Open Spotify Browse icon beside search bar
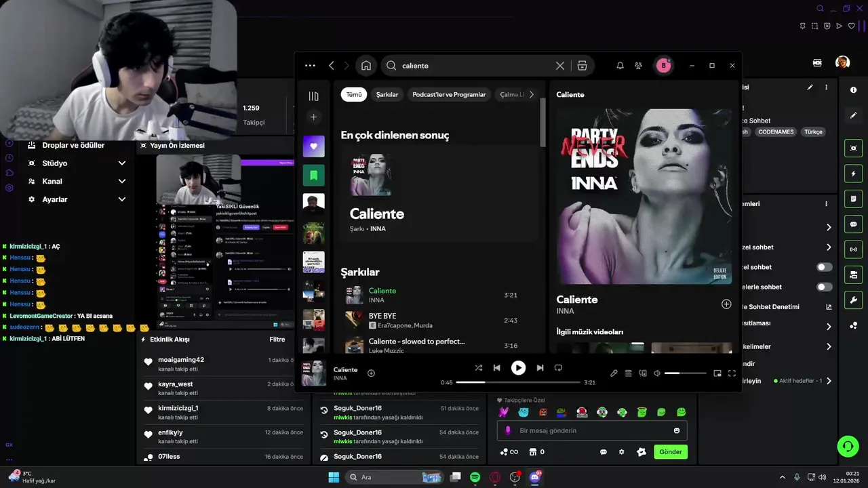This screenshot has width=868, height=488. pyautogui.click(x=582, y=66)
